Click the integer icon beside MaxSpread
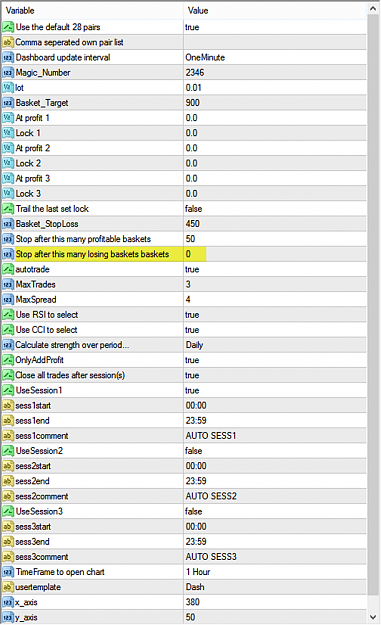 click(8, 300)
